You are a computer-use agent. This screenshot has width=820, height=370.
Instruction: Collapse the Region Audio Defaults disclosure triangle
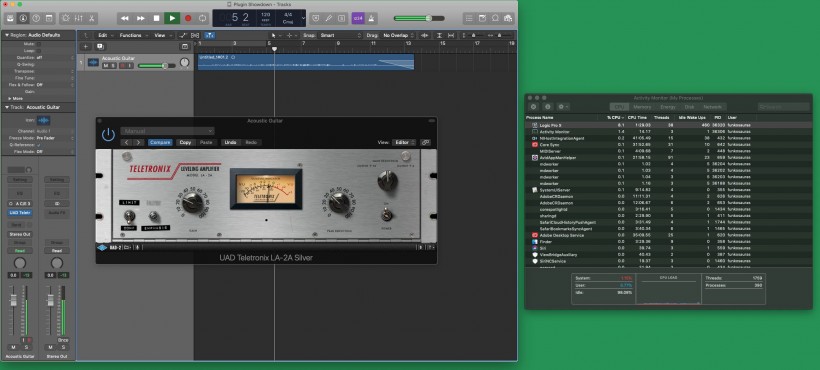click(x=7, y=35)
